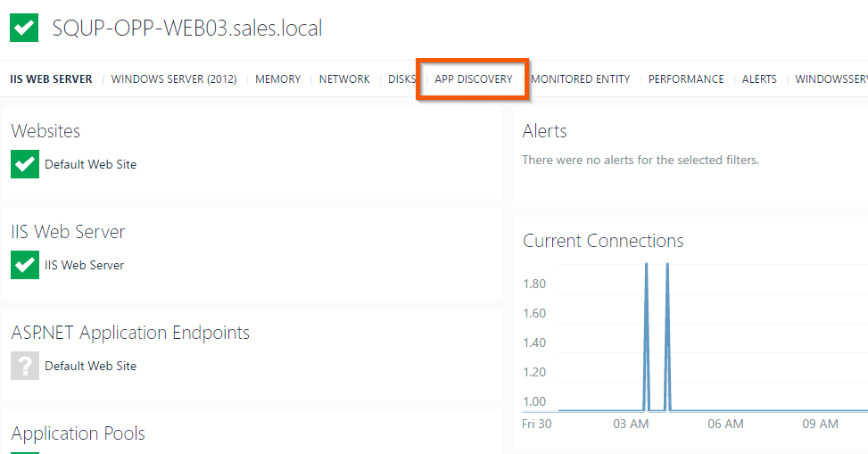Image resolution: width=868 pixels, height=454 pixels.
Task: Click the SQUP-OPP-WEB03.sales.local page title
Action: tap(187, 29)
